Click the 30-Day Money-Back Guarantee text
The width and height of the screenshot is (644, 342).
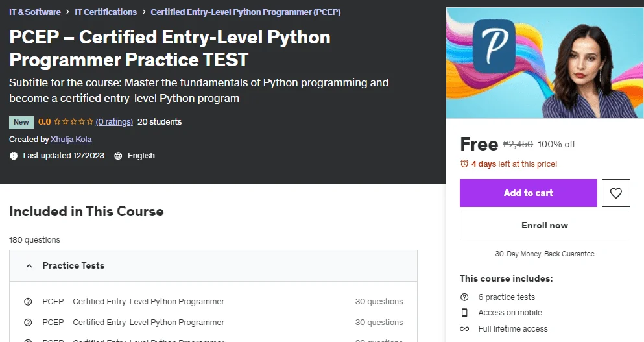(545, 254)
